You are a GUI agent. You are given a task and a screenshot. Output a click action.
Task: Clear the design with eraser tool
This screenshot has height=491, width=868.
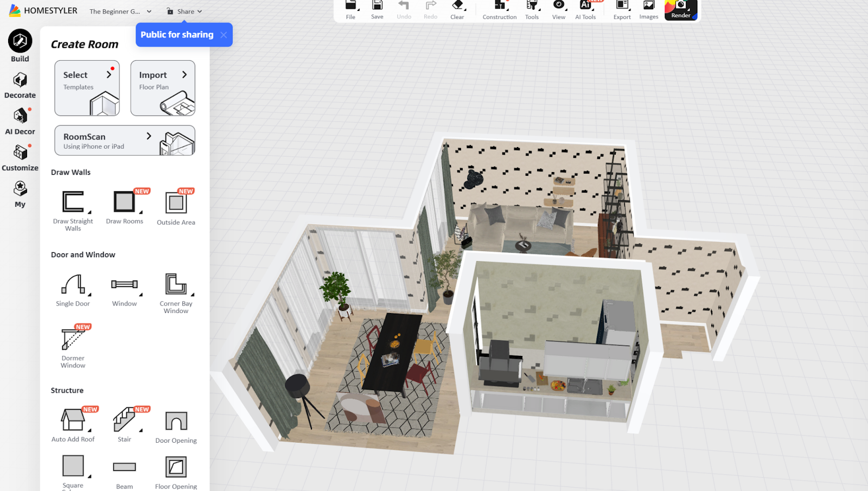pyautogui.click(x=457, y=10)
